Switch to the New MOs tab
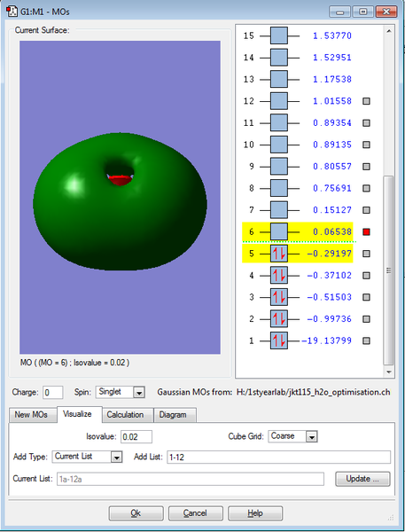Image resolution: width=405 pixels, height=532 pixels. [x=31, y=415]
